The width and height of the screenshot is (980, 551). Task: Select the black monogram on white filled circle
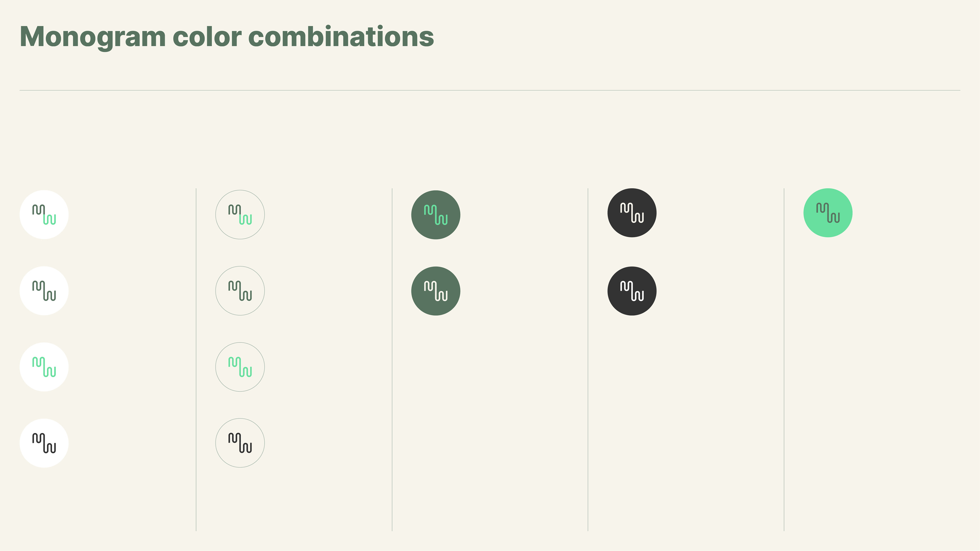click(x=44, y=443)
